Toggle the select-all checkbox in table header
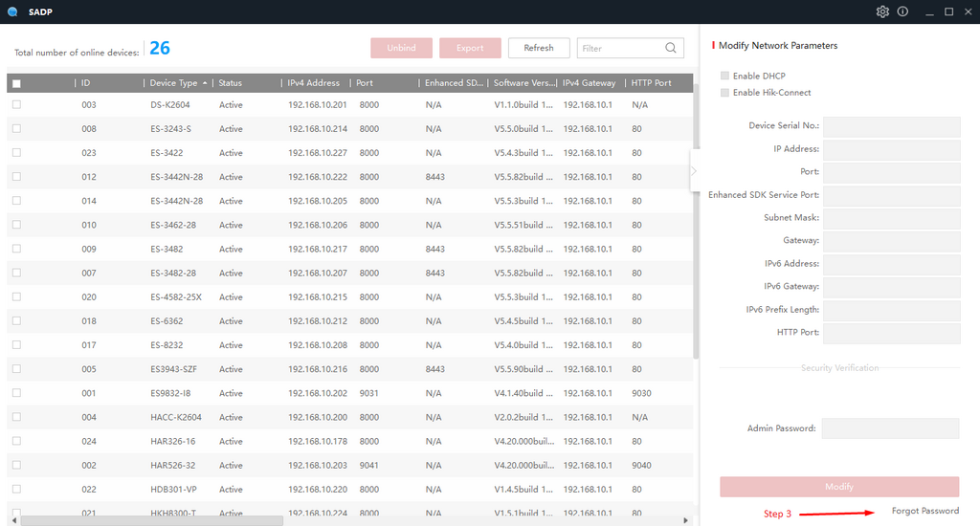This screenshot has height=526, width=980. pos(16,83)
